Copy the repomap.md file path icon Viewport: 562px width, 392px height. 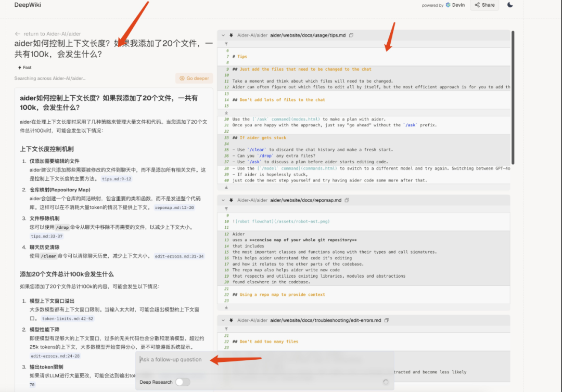(348, 200)
